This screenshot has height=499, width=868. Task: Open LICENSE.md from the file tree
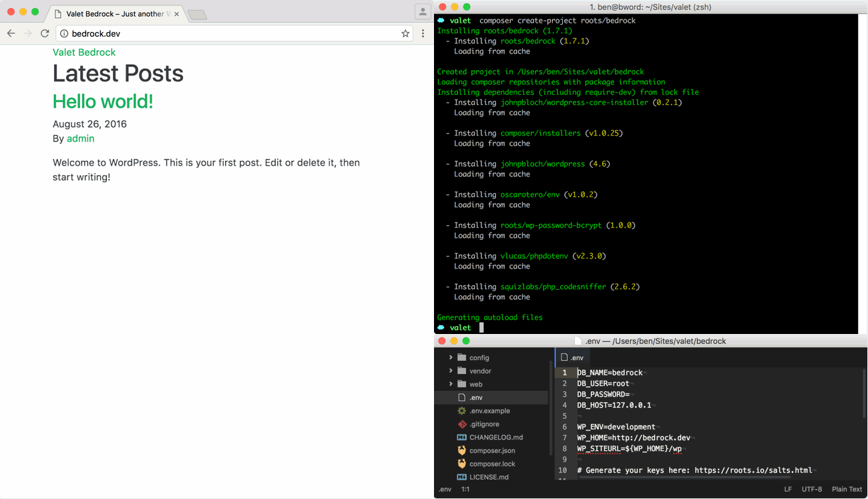[489, 477]
